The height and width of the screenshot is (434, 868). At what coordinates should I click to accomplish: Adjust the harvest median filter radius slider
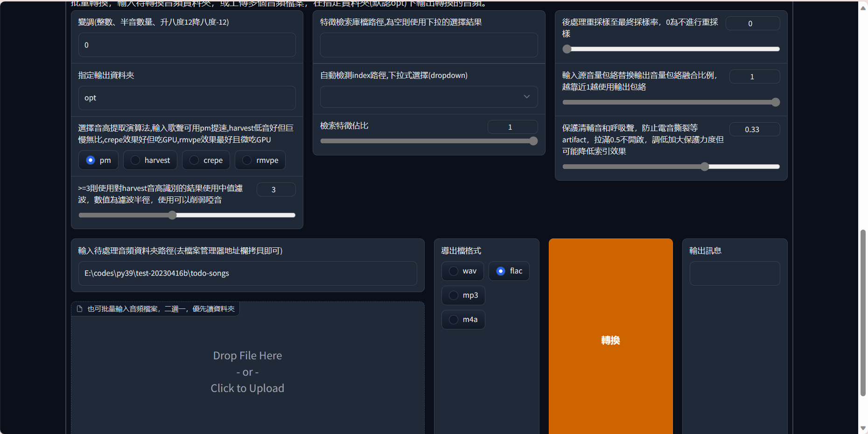(x=187, y=215)
